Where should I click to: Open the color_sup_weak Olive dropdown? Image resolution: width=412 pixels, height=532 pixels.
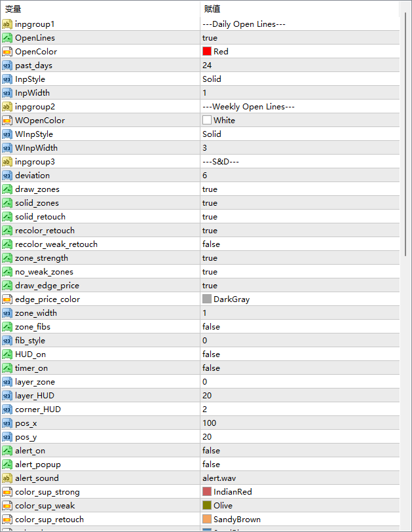(300, 506)
